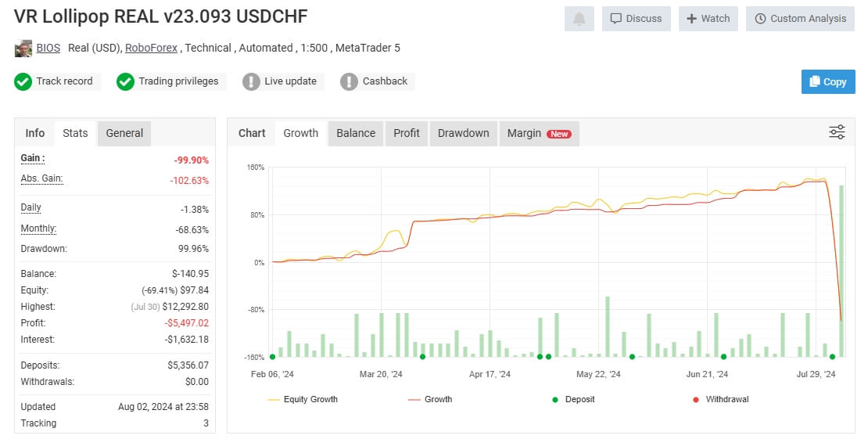Viewport: 868px width, 439px height.
Task: Show the Drawdown chart tab
Action: point(464,133)
